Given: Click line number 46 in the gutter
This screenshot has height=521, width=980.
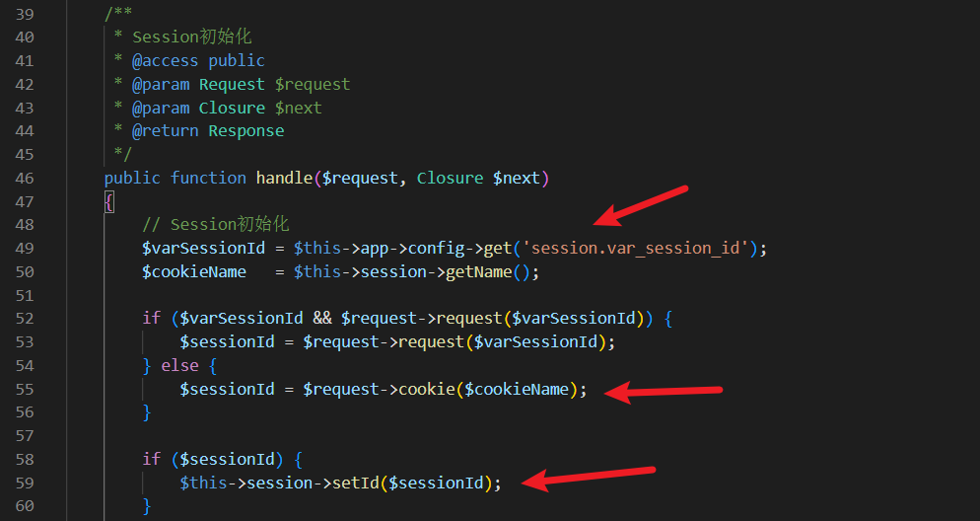Looking at the screenshot, I should [x=25, y=179].
